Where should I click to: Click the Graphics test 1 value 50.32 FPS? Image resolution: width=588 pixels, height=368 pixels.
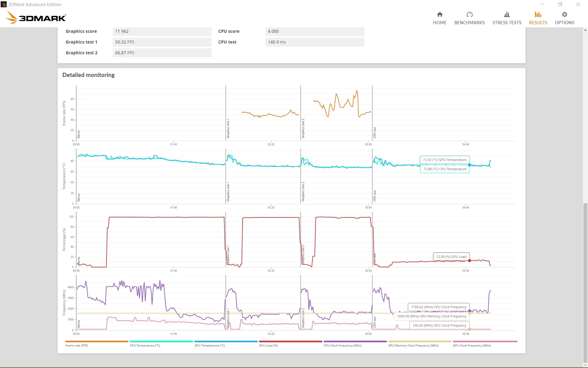pos(162,42)
